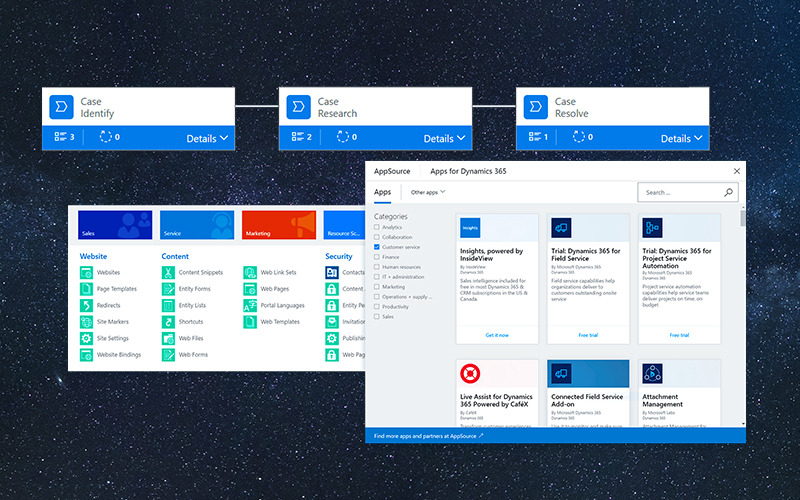
Task: Click the Site Markers globe icon
Action: (86, 322)
